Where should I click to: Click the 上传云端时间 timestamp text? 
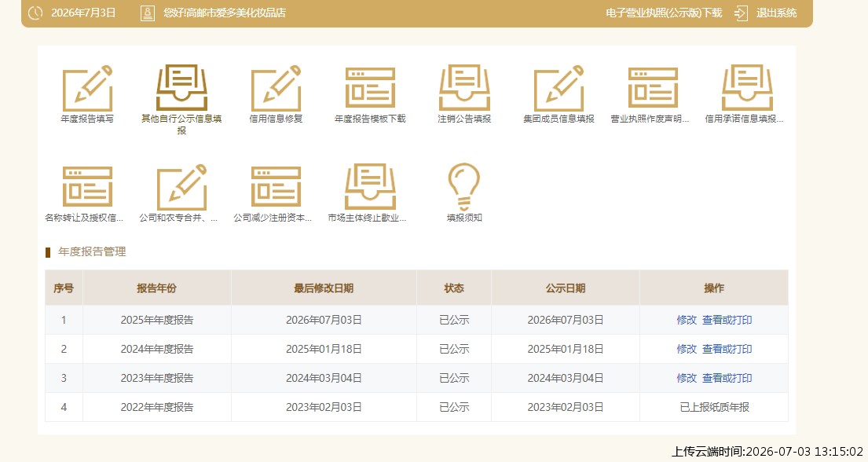click(767, 452)
